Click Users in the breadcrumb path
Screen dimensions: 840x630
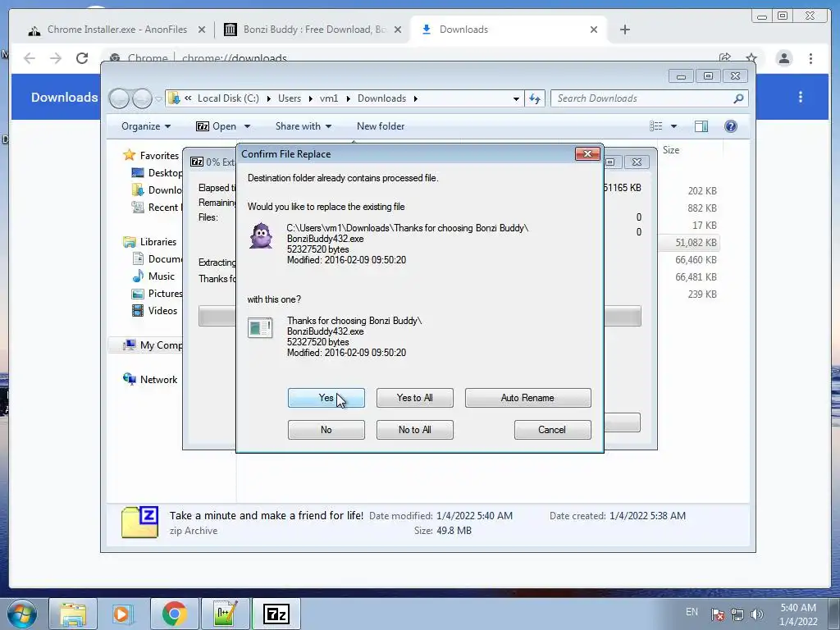(290, 98)
